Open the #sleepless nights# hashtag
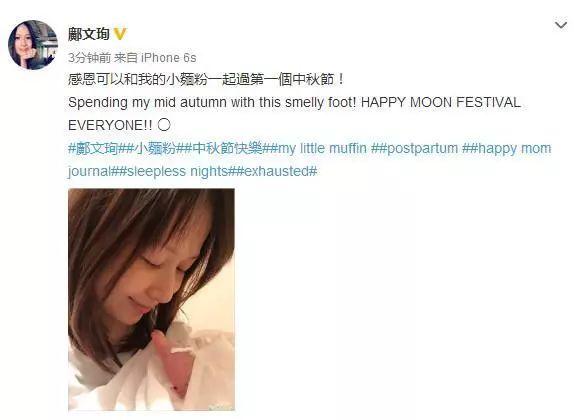 [176, 171]
